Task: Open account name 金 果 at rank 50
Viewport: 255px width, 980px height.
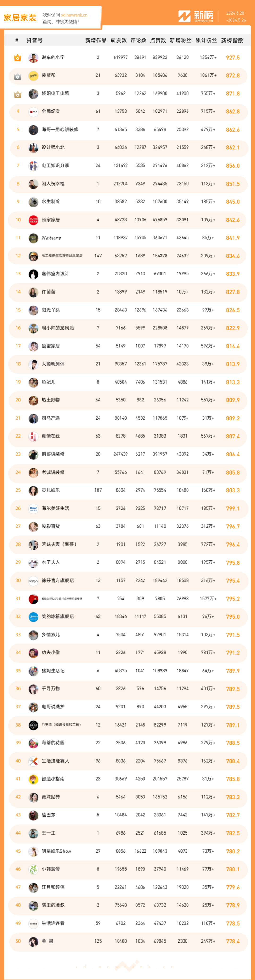Action: coord(47,941)
